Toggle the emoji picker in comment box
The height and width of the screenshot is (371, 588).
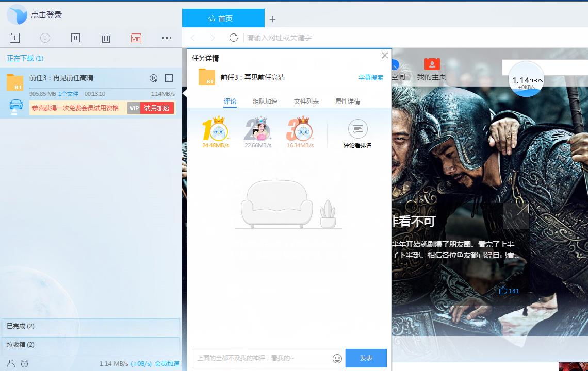point(336,358)
